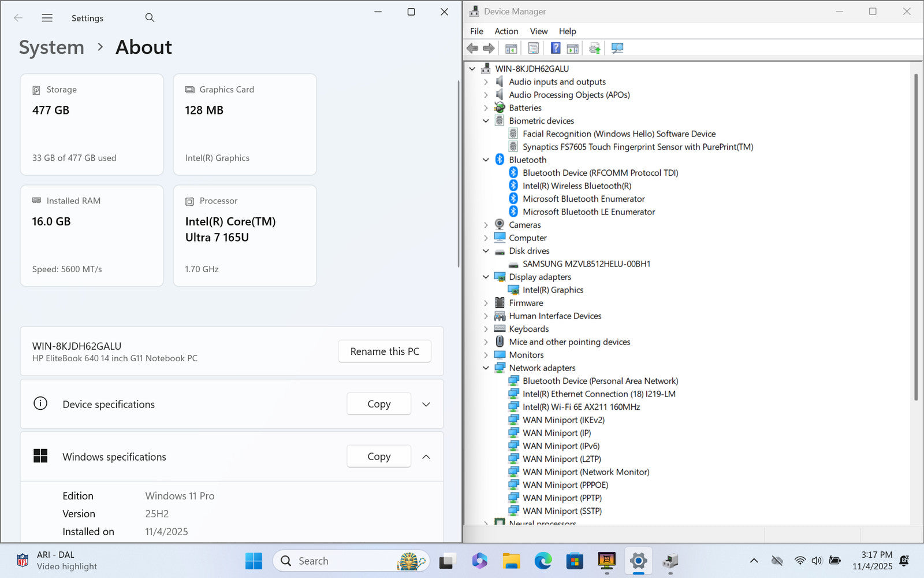Click the Update device driver toolbar icon
Image resolution: width=924 pixels, height=578 pixels.
pyautogui.click(x=594, y=49)
